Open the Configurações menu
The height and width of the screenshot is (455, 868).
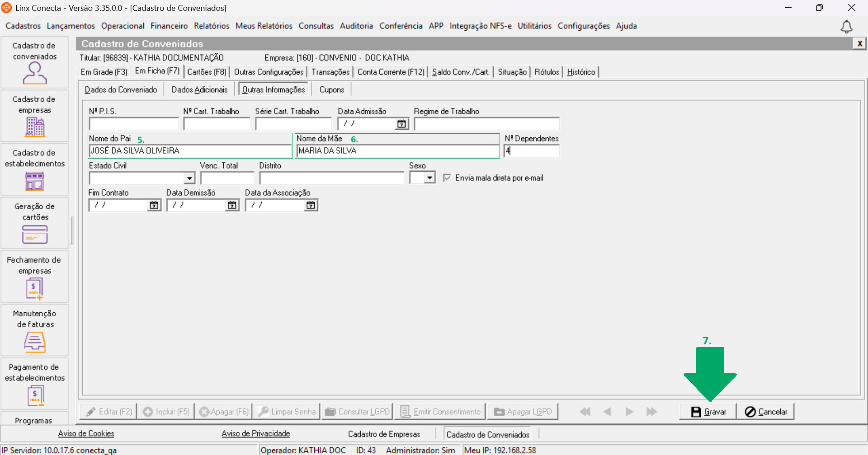point(584,26)
